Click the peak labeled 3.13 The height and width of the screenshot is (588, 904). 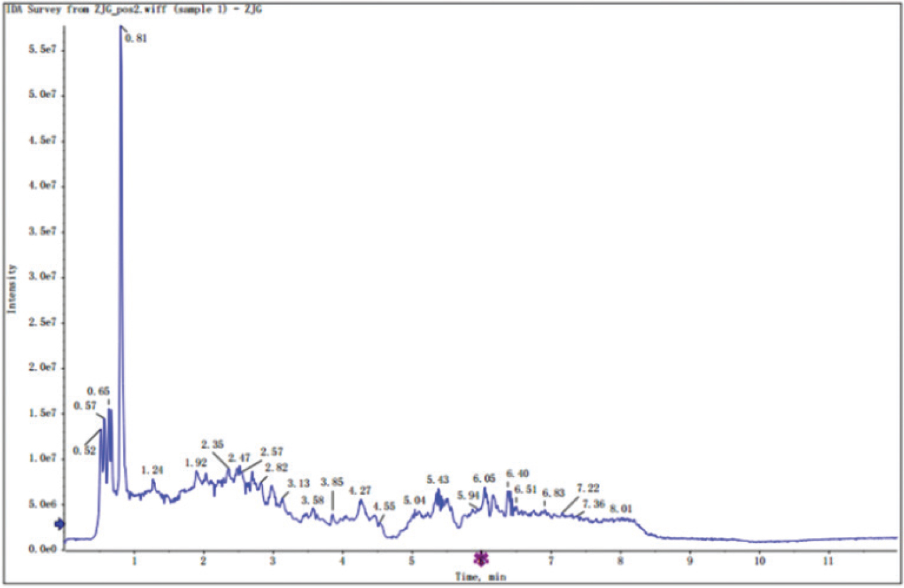click(x=298, y=484)
